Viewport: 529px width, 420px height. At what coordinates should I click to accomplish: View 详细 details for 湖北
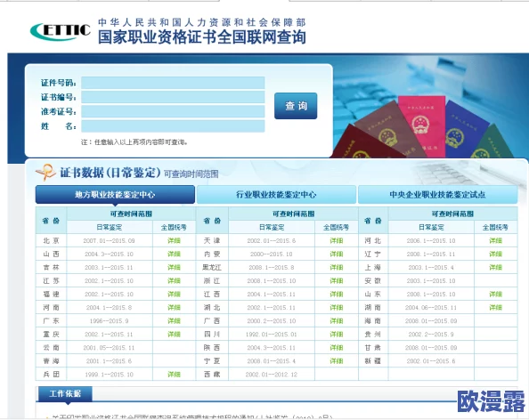pos(337,307)
